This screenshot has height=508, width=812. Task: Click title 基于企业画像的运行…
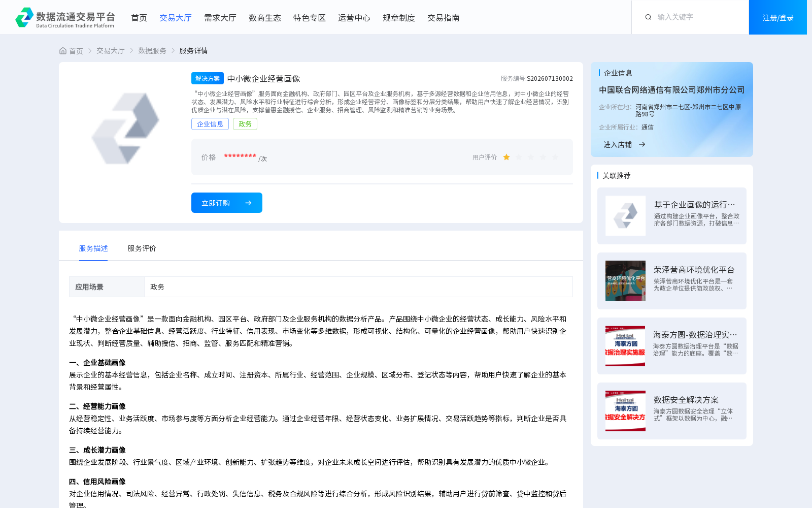click(x=694, y=205)
